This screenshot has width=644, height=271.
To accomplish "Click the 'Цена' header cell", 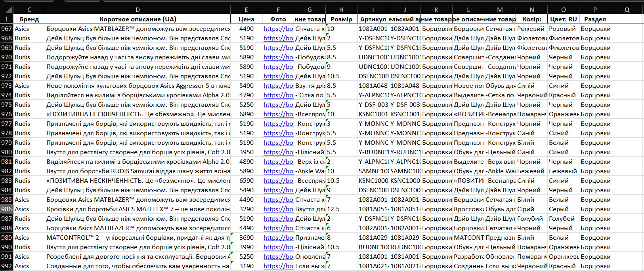I will [x=246, y=19].
